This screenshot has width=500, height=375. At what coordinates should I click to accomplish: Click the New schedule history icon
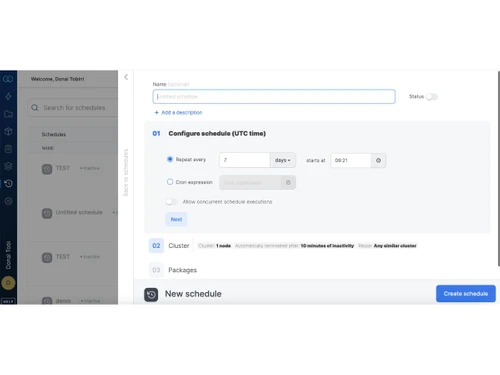(151, 295)
